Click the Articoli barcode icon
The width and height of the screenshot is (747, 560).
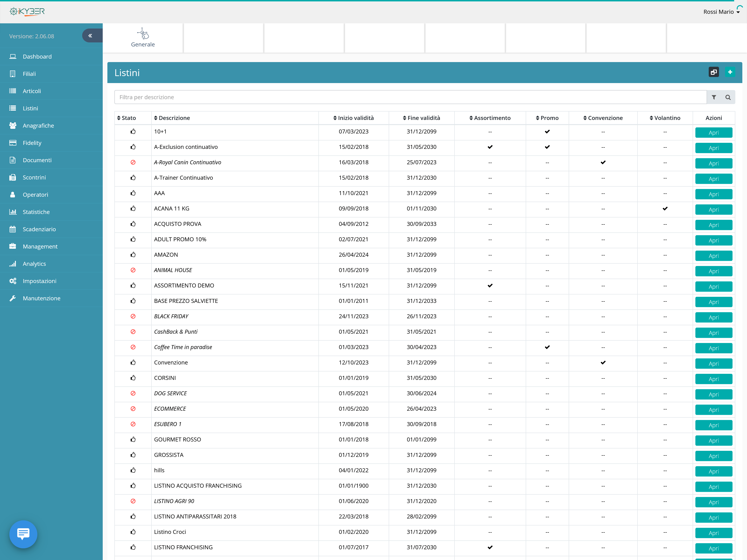tap(13, 91)
